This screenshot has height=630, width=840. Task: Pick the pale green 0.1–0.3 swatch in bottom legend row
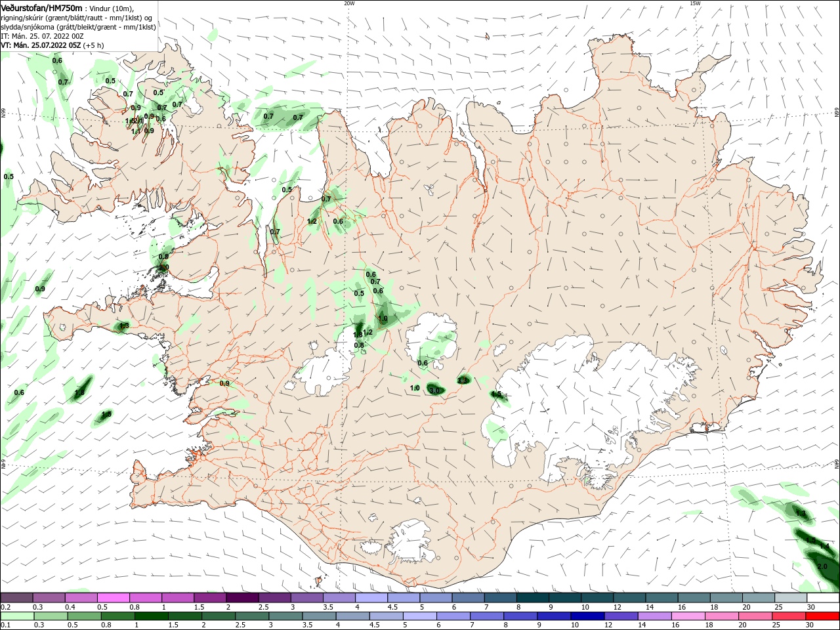[x=18, y=616]
